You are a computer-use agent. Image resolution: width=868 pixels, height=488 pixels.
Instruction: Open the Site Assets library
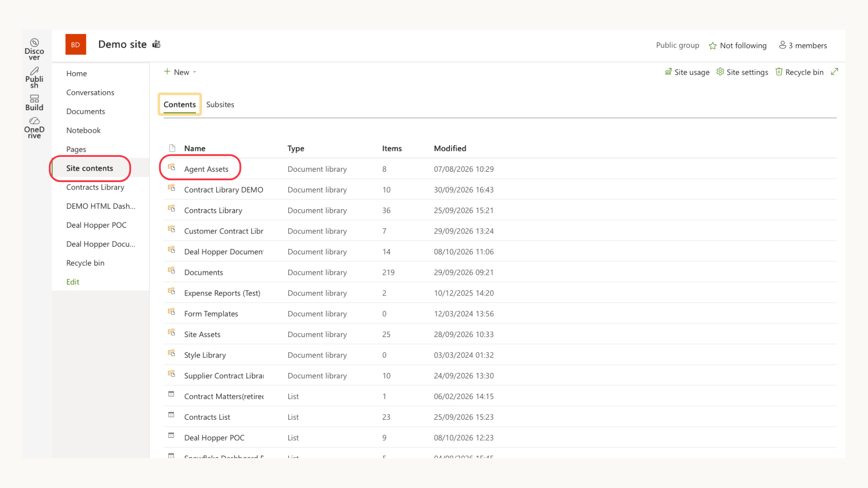tap(202, 334)
